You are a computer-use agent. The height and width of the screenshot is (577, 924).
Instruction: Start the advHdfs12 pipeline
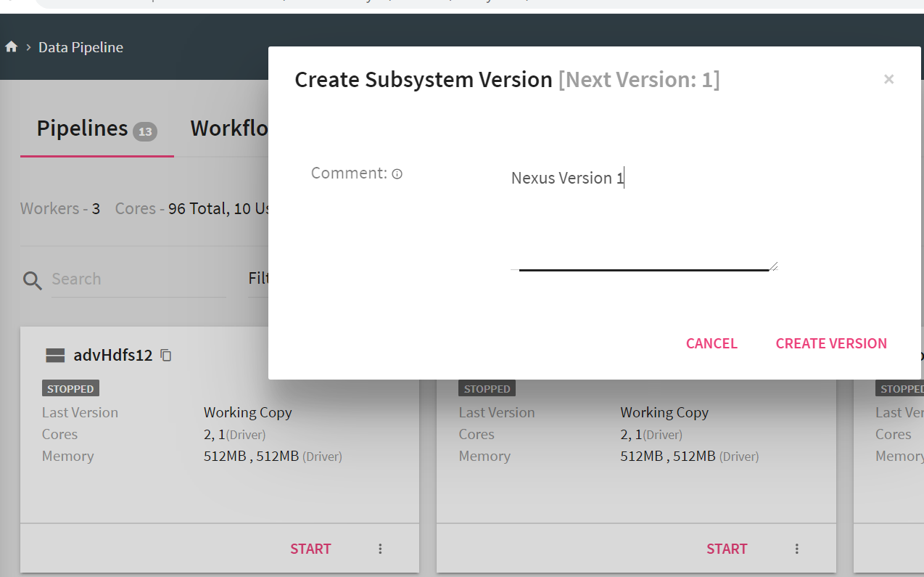[310, 549]
